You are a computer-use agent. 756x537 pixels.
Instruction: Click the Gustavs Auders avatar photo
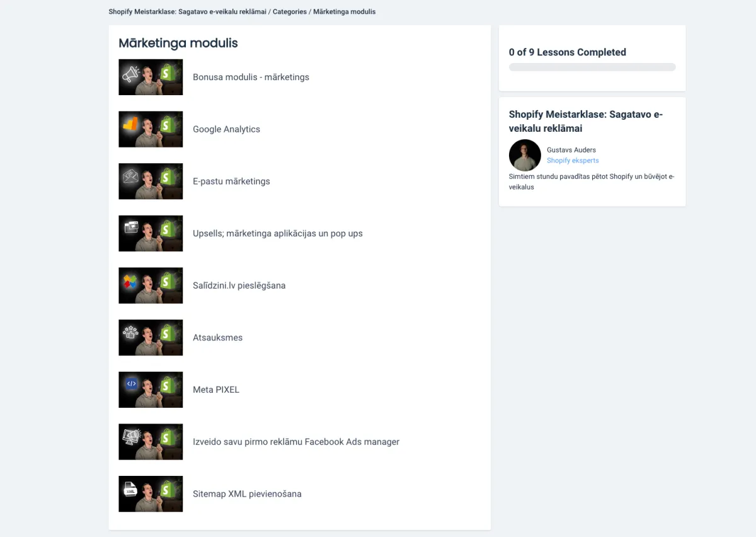(525, 155)
